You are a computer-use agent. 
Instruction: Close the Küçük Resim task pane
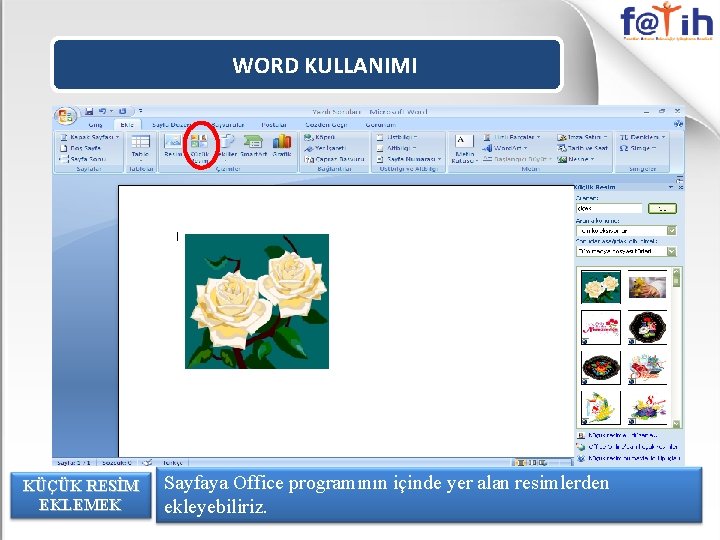coord(680,187)
